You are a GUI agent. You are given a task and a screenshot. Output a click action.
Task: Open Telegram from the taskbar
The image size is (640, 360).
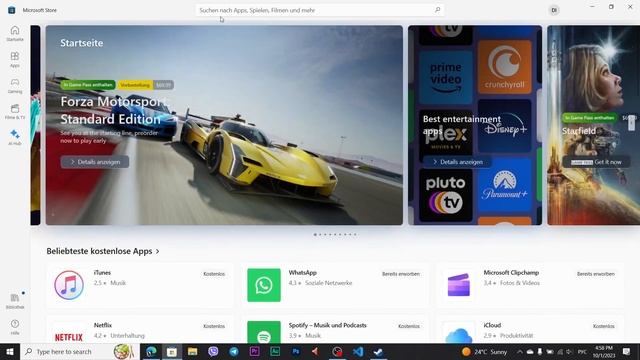234,351
